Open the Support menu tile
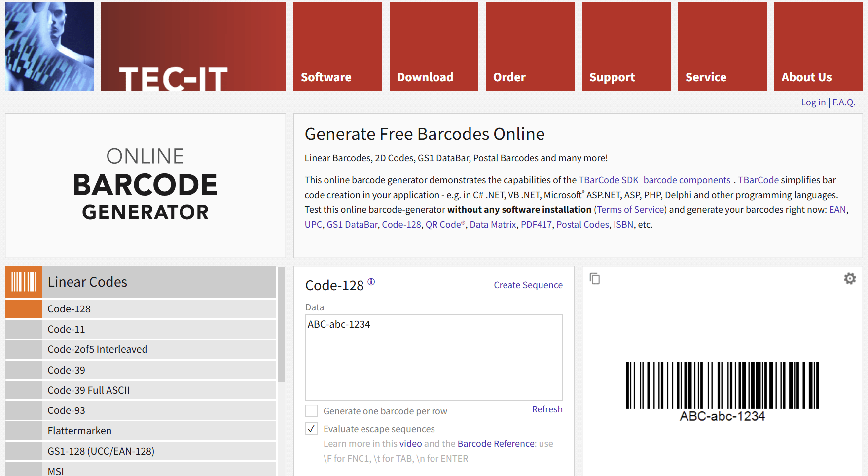868x476 pixels. click(626, 47)
